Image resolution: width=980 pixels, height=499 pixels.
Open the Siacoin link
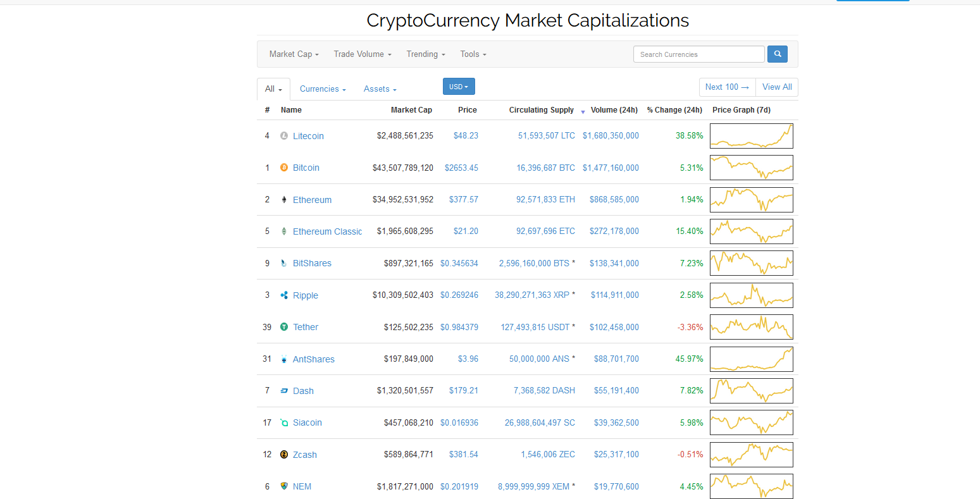pos(307,422)
